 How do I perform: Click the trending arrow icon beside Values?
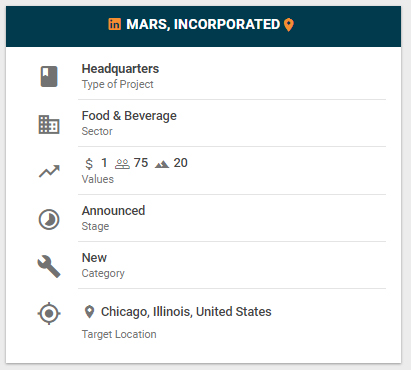(x=49, y=171)
